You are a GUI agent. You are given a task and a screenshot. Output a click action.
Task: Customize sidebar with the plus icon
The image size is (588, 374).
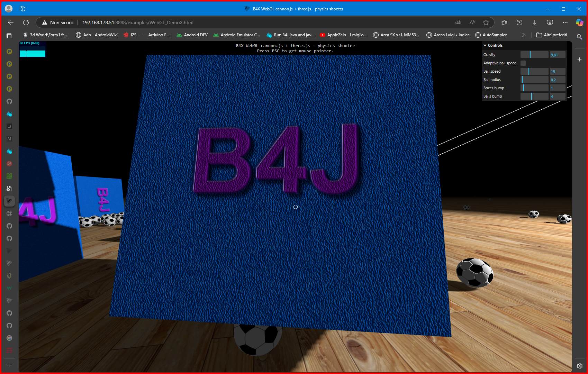click(580, 60)
